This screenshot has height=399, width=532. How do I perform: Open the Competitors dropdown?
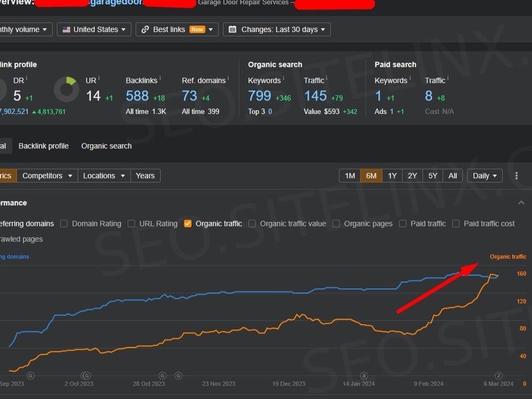47,176
